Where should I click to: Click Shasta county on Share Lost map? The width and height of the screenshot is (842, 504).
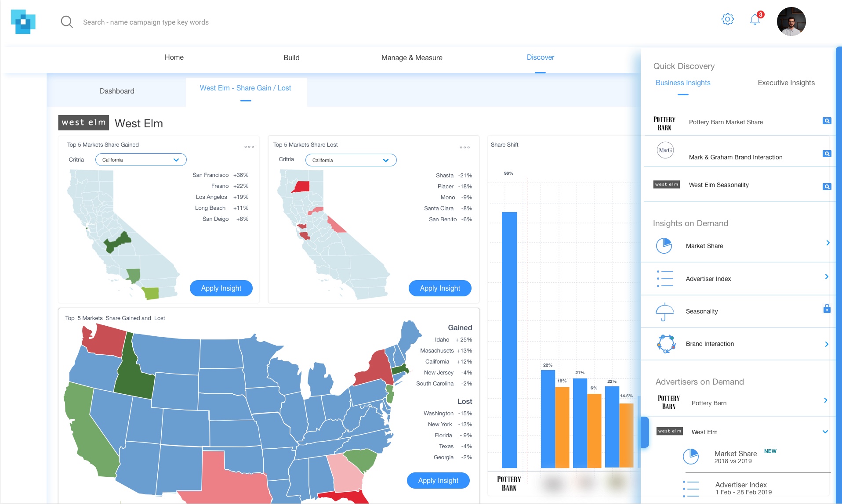[x=301, y=187]
